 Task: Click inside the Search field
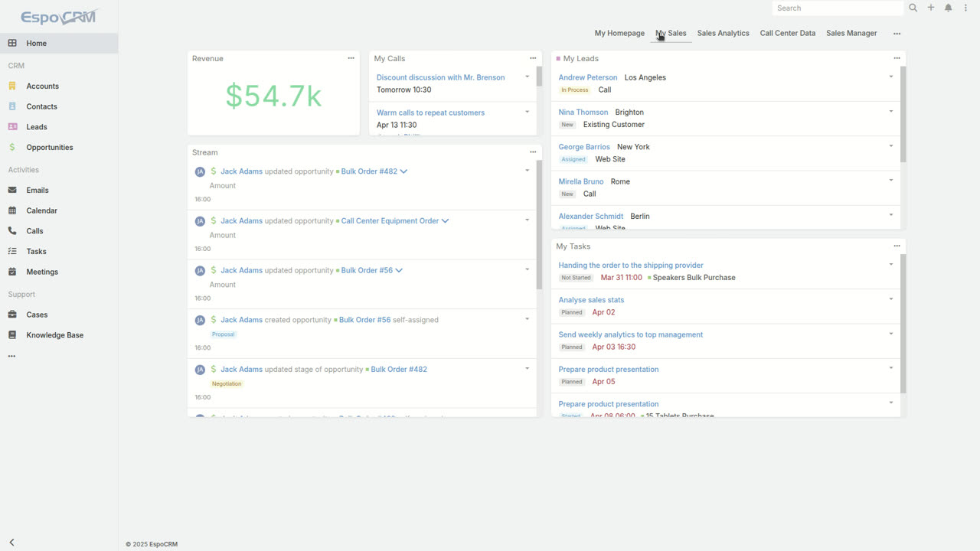point(838,8)
